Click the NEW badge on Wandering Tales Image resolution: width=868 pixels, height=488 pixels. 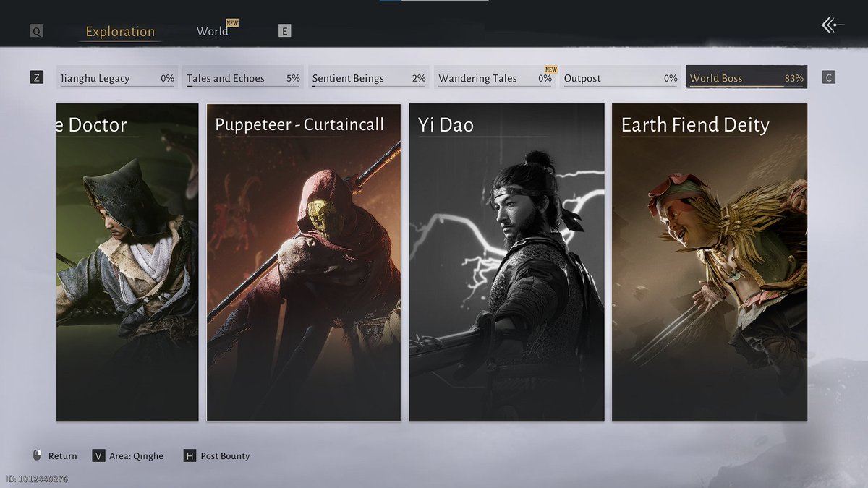click(x=551, y=69)
